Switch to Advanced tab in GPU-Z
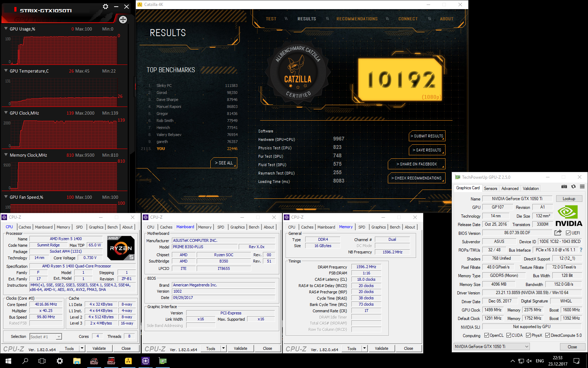This screenshot has height=368, width=588. click(510, 188)
